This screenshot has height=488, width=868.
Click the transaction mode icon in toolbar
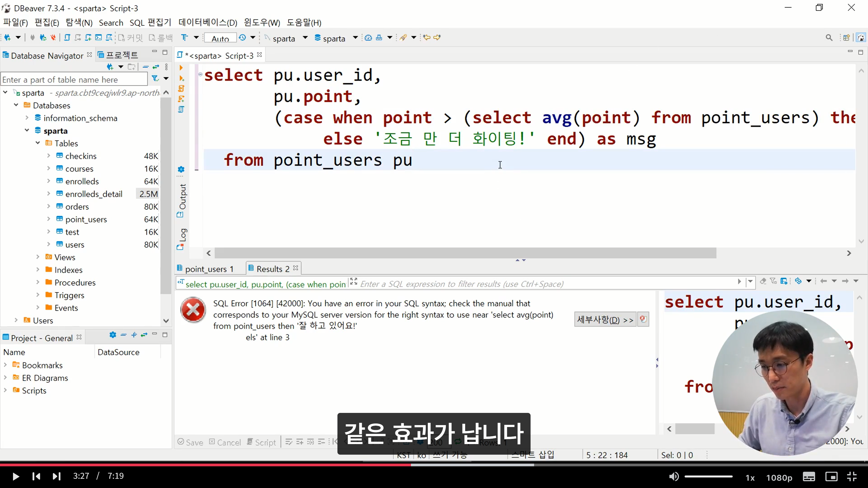tap(184, 37)
